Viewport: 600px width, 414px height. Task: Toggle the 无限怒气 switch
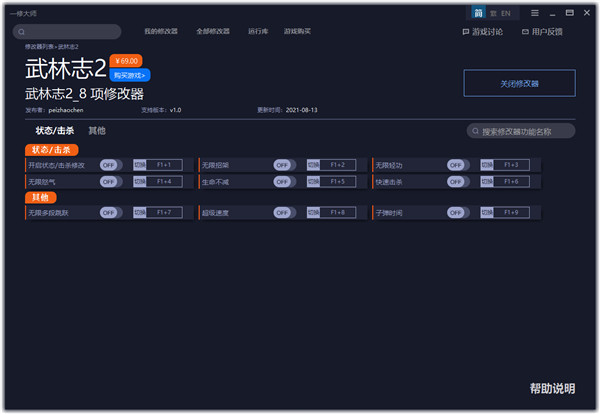pyautogui.click(x=109, y=181)
